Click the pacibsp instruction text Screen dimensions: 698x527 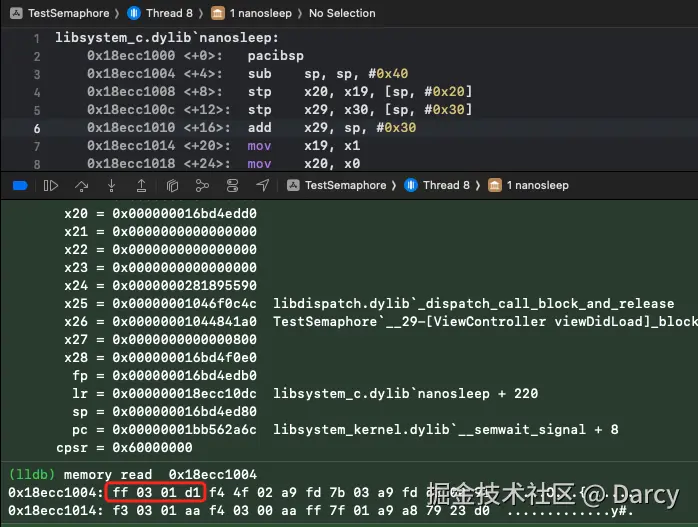coord(276,56)
